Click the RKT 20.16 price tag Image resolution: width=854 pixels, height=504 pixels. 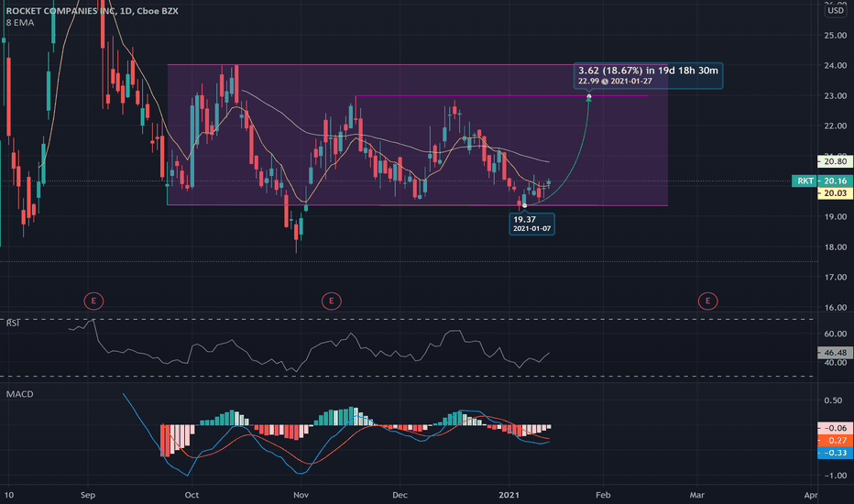823,181
